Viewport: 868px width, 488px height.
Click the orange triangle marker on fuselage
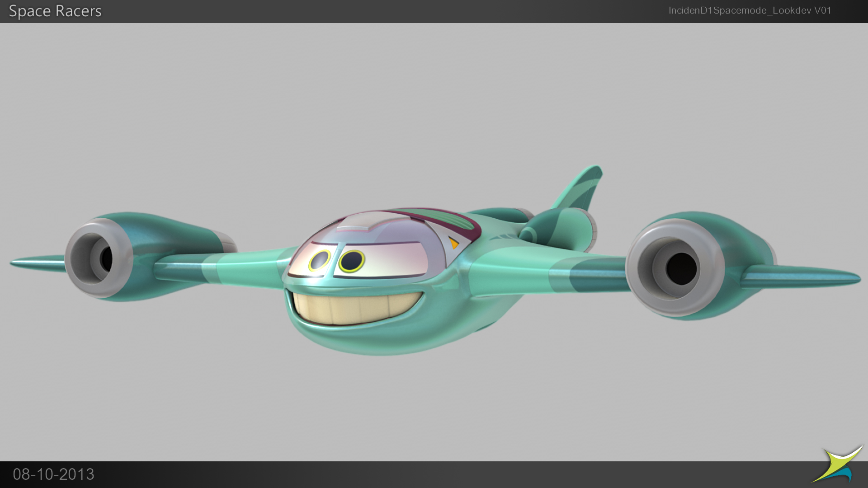tap(453, 243)
